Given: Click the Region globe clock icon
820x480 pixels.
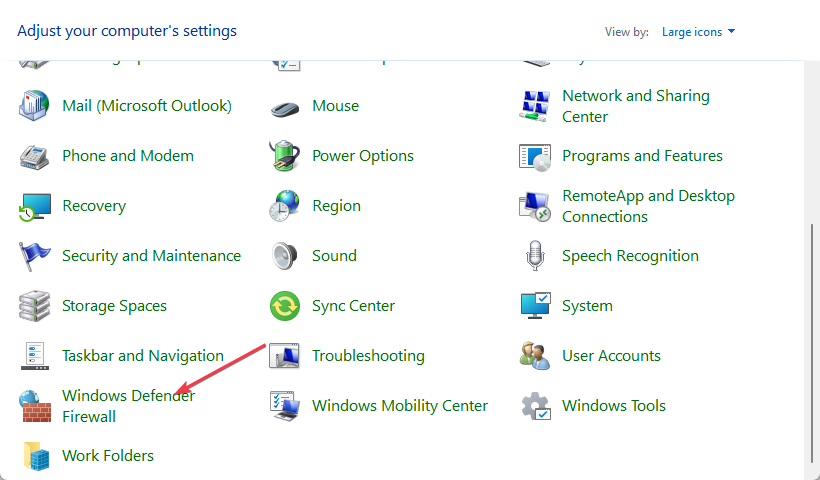Looking at the screenshot, I should [285, 205].
